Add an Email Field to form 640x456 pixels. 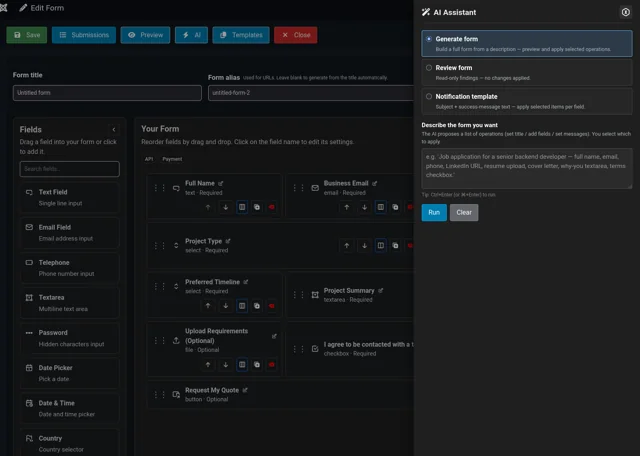[x=69, y=233]
